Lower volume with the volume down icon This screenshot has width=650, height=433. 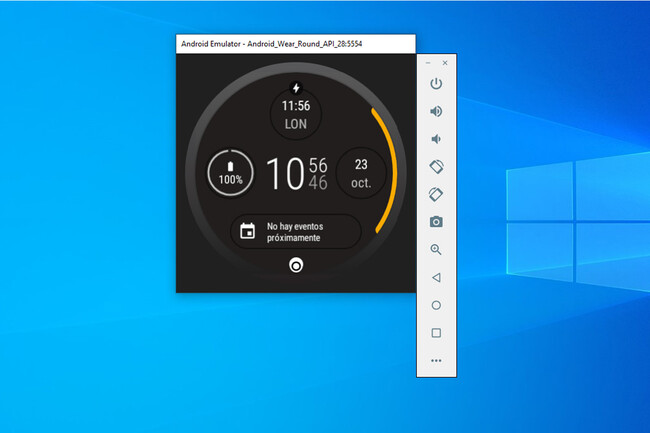[436, 139]
